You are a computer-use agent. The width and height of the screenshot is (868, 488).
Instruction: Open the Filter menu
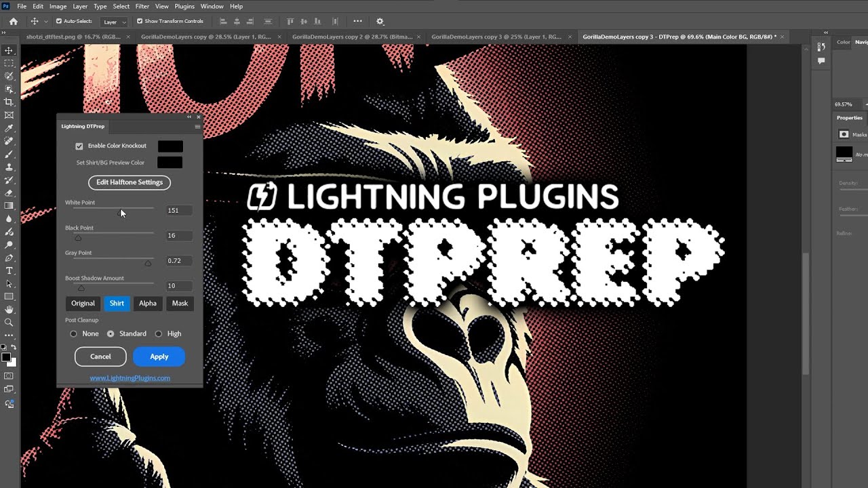point(142,6)
